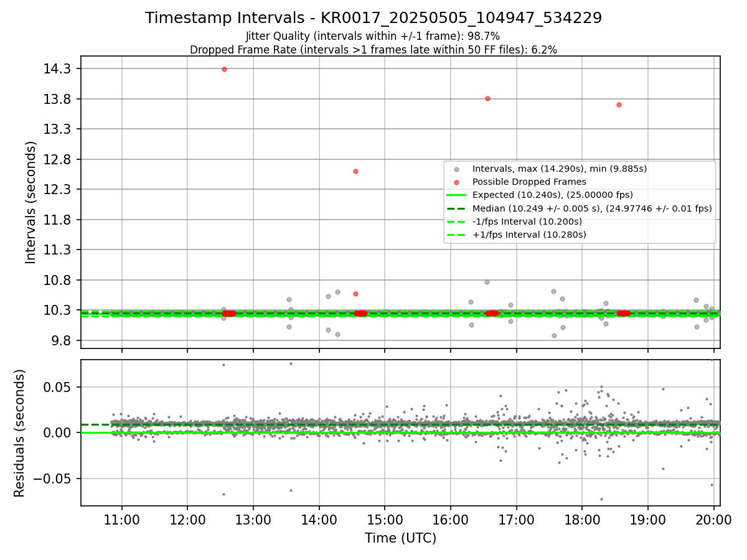Click the 11.8 y-axis tick label
Image resolution: width=747 pixels, height=560 pixels.
point(57,220)
